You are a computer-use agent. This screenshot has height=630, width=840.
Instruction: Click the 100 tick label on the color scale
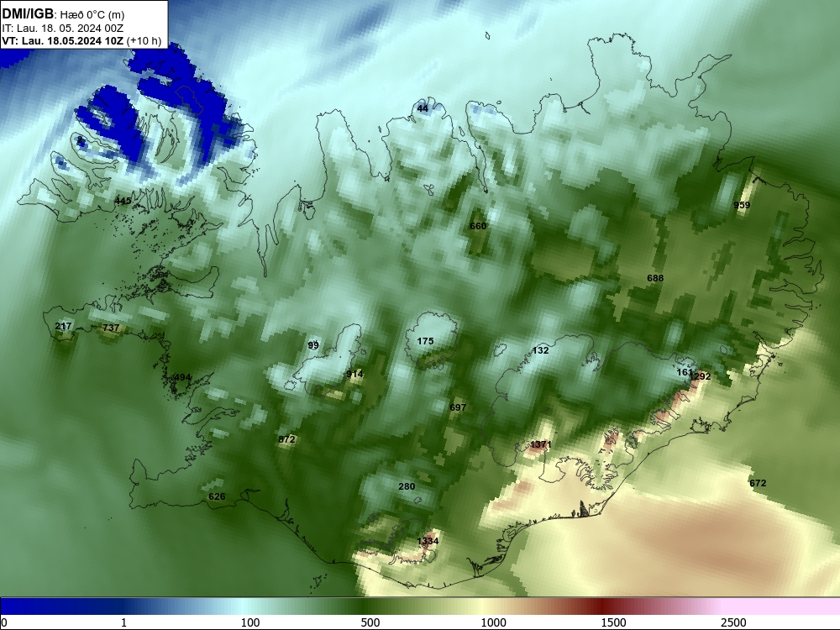[249, 622]
